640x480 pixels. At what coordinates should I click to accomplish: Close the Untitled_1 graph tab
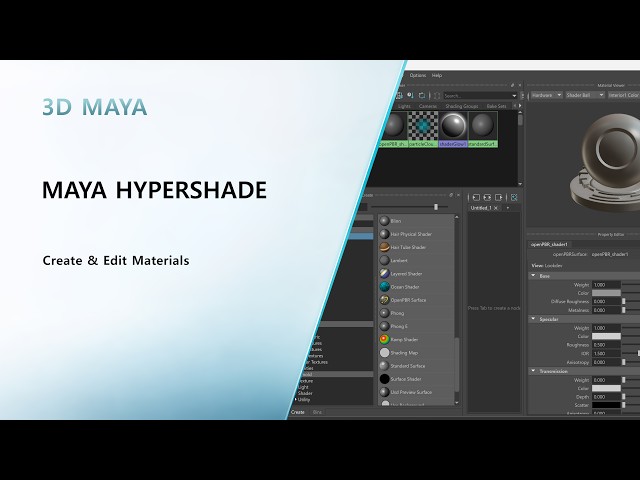click(x=496, y=208)
